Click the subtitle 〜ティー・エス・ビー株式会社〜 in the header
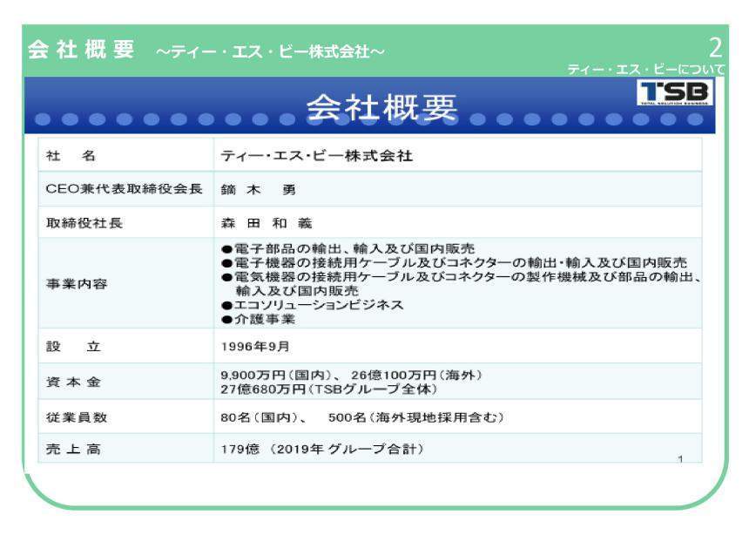This screenshot has height=535, width=756. [271, 51]
